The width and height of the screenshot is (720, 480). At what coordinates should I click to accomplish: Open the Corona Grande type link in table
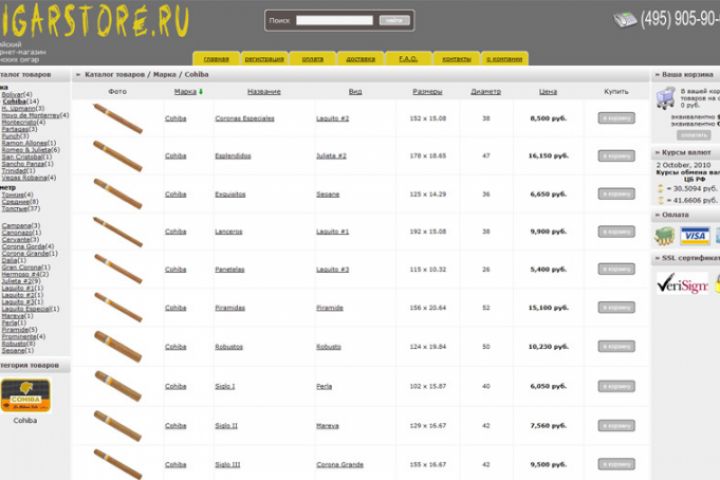point(340,465)
